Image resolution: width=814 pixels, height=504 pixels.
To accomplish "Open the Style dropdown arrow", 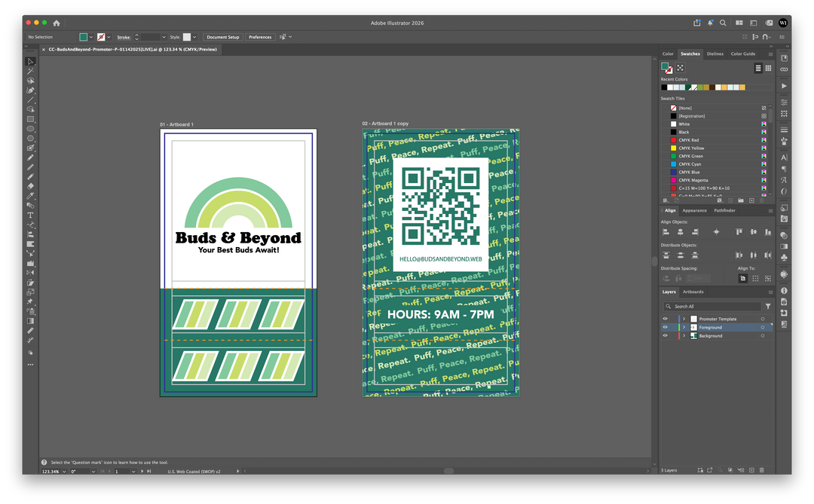I will [194, 37].
